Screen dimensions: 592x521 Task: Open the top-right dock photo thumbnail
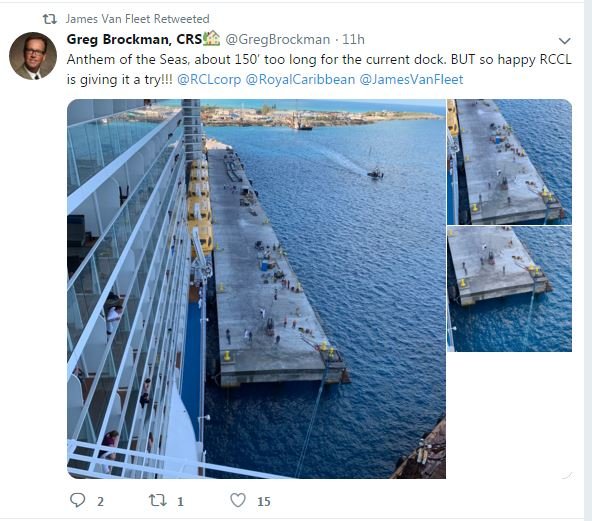[x=509, y=162]
